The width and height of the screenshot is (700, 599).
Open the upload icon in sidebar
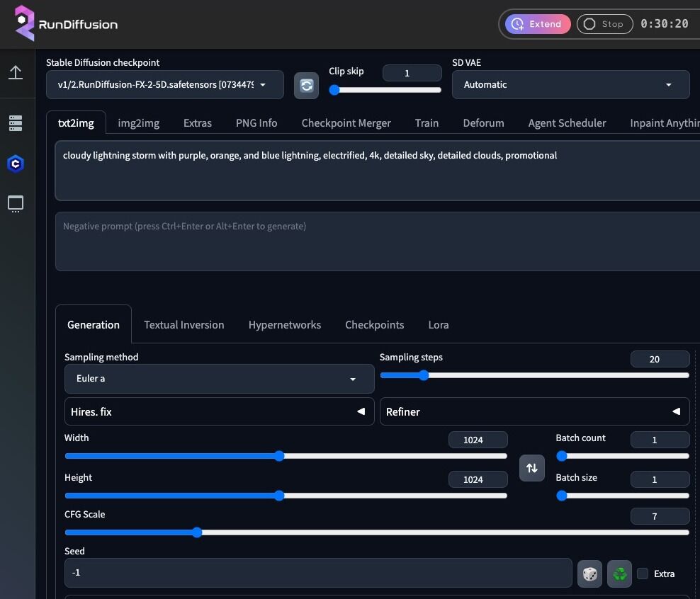point(16,72)
